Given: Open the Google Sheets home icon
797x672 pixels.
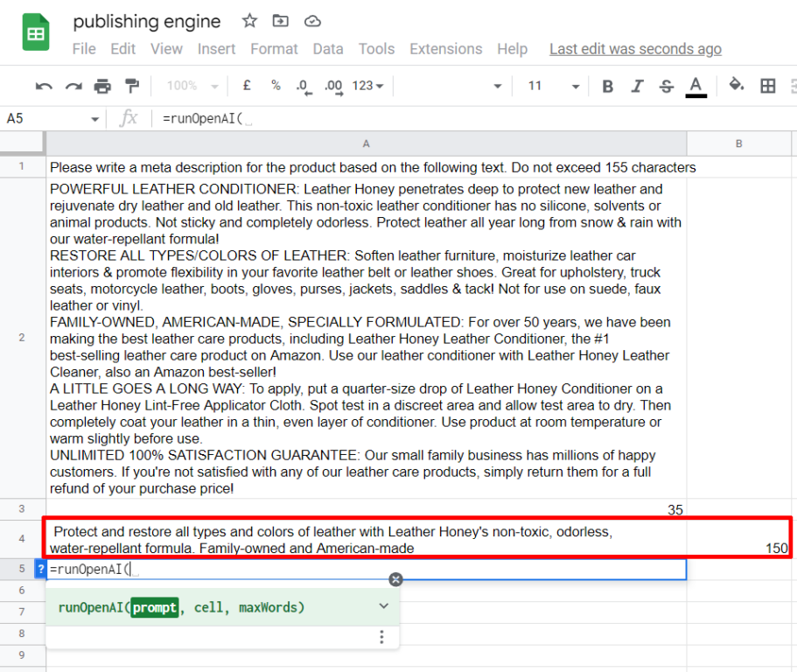Looking at the screenshot, I should pyautogui.click(x=36, y=33).
